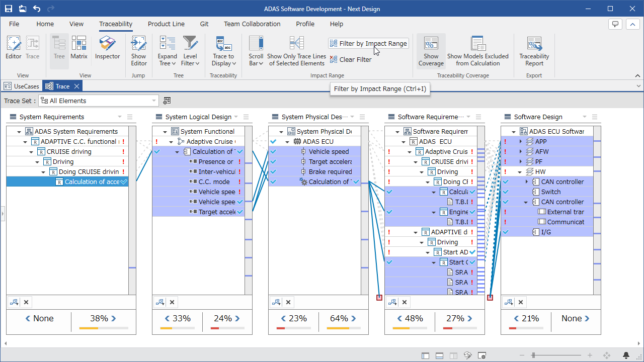
Task: Open the Level Filter tool
Action: pos(190,49)
